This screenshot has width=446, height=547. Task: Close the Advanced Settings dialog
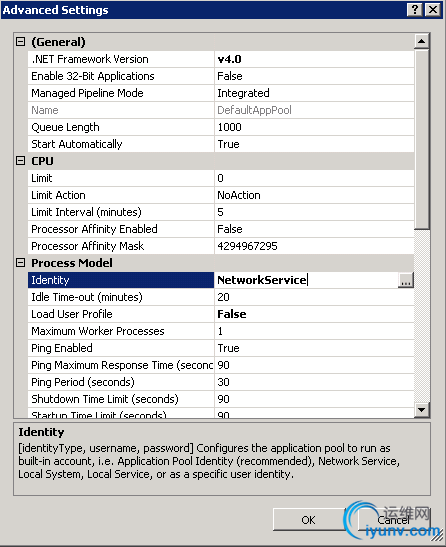pos(433,9)
